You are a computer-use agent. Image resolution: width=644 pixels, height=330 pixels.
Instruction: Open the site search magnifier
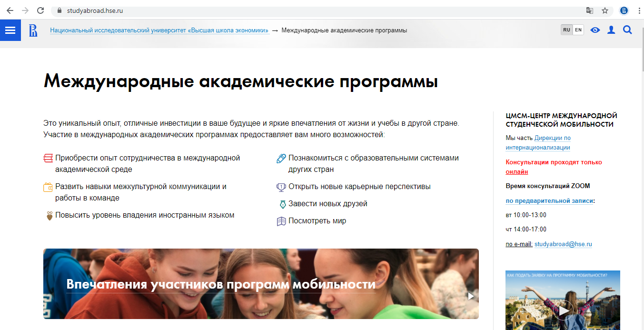click(627, 30)
